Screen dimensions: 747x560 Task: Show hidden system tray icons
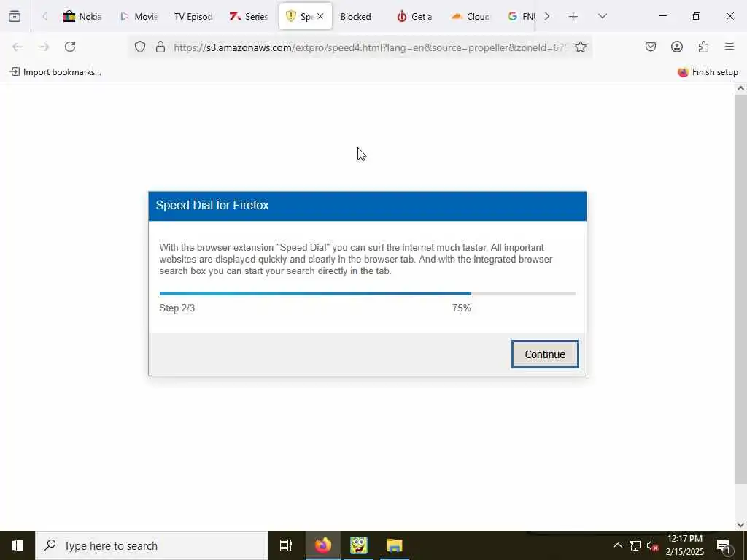617,545
